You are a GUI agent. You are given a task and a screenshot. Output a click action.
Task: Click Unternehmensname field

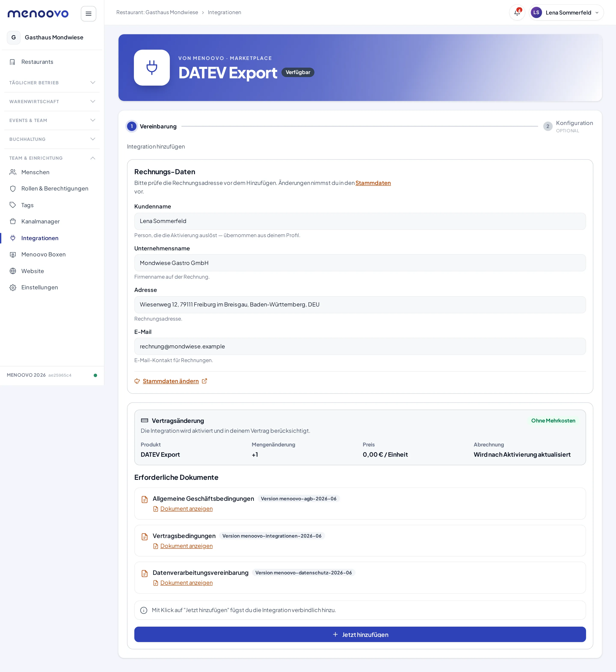(x=360, y=263)
